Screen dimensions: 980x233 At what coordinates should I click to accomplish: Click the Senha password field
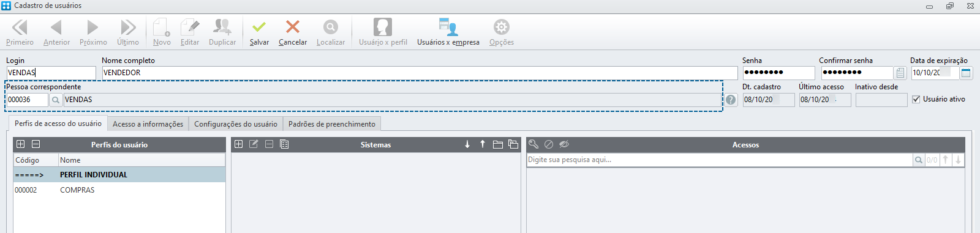pyautogui.click(x=778, y=73)
